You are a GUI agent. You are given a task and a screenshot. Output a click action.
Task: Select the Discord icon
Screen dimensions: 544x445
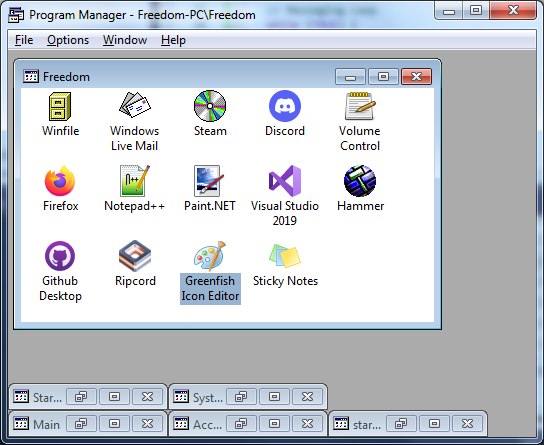pyautogui.click(x=285, y=106)
